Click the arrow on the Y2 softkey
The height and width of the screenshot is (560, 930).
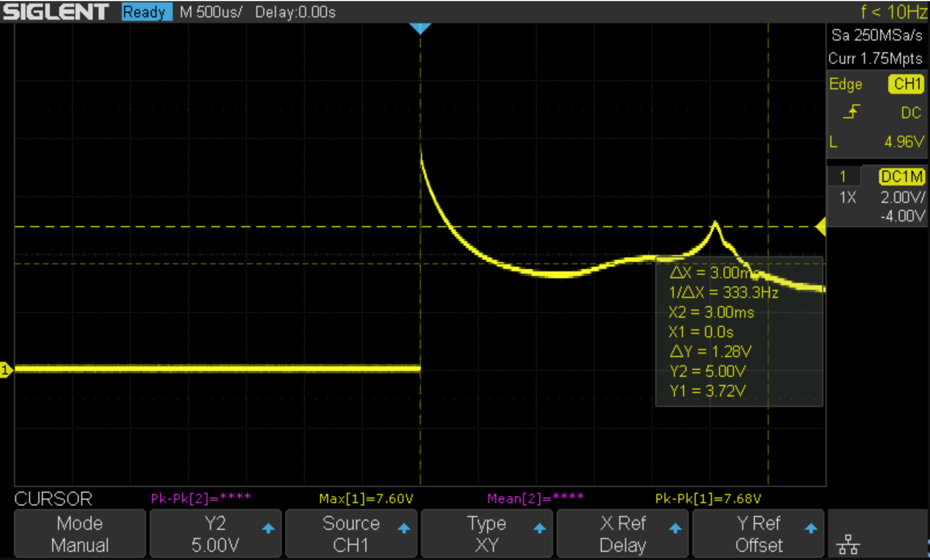pyautogui.click(x=268, y=528)
